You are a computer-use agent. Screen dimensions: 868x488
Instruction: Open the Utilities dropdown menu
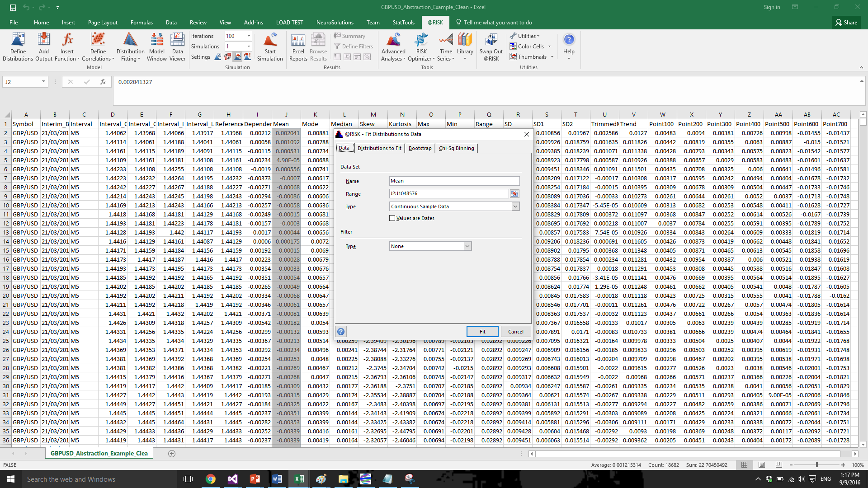click(x=524, y=36)
